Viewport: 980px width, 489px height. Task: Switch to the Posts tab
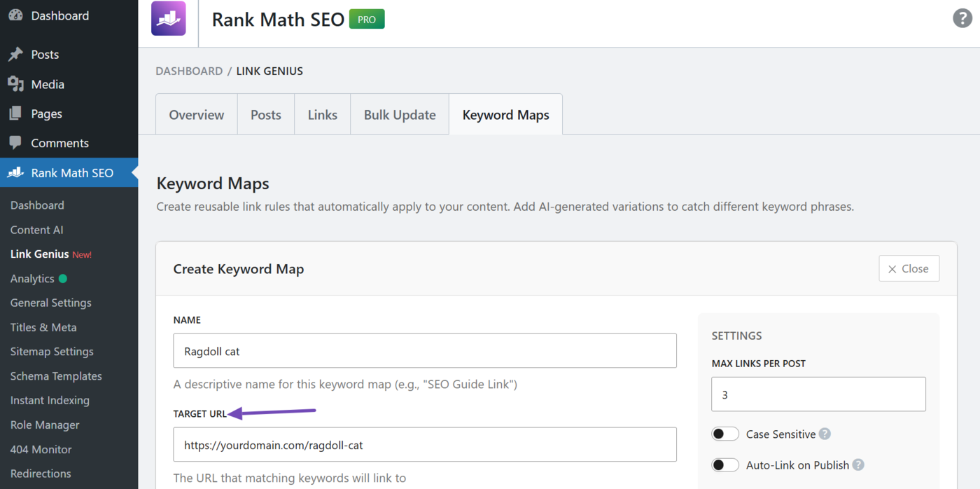click(266, 115)
